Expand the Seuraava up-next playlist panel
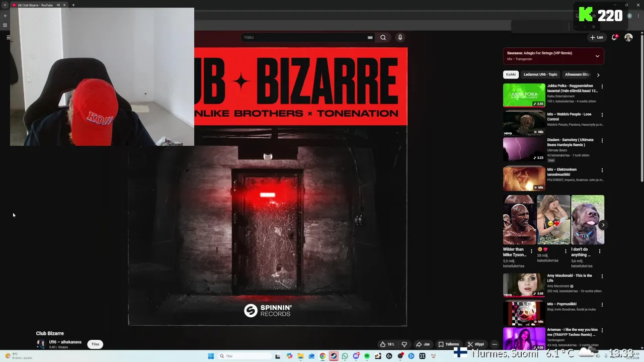This screenshot has height=362, width=644. coord(597,56)
